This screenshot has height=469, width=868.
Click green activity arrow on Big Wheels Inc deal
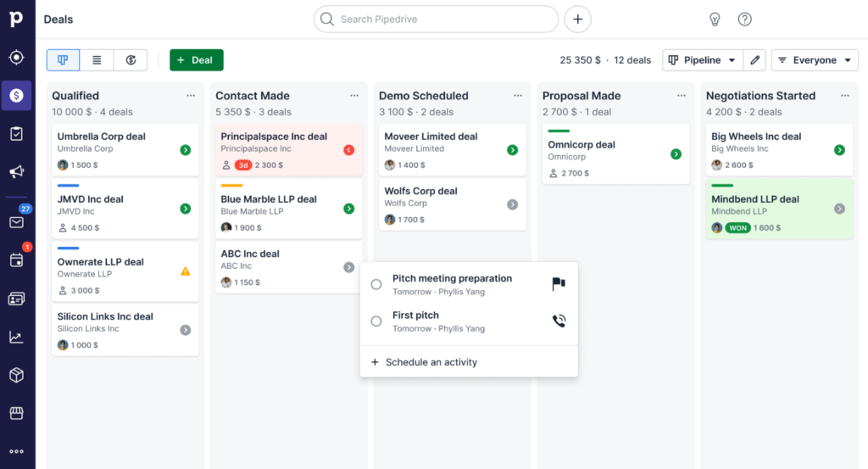(x=840, y=150)
